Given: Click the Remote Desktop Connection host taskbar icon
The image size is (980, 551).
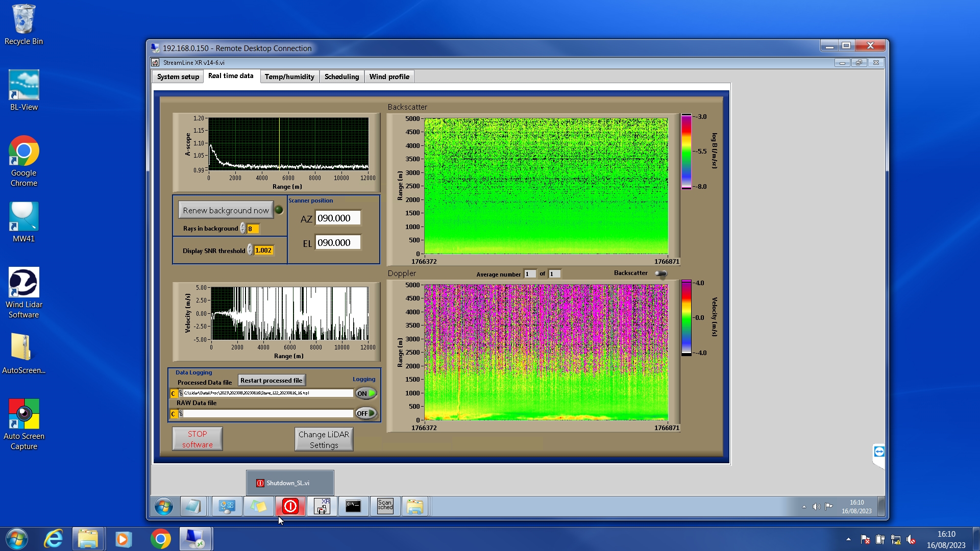Looking at the screenshot, I should pos(195,539).
